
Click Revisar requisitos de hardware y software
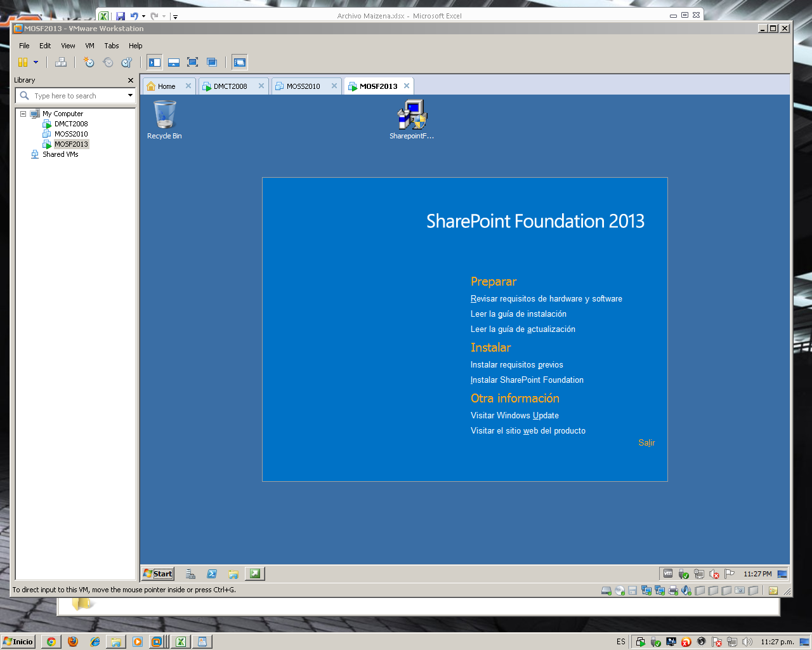click(546, 299)
